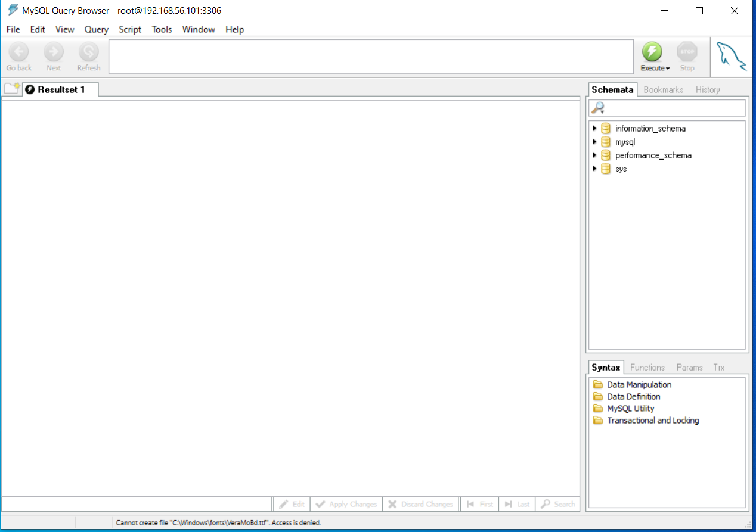Open the Script menu

click(130, 29)
